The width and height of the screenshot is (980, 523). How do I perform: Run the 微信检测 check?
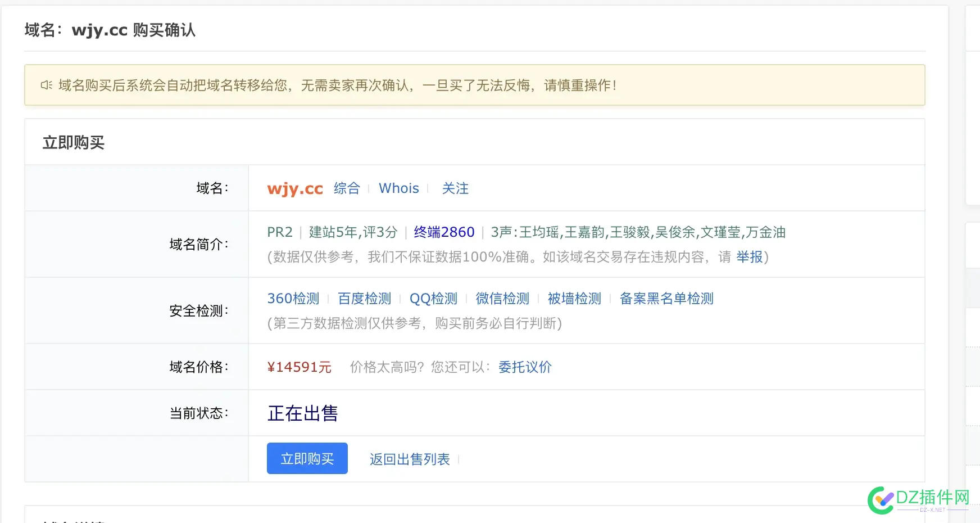(502, 299)
